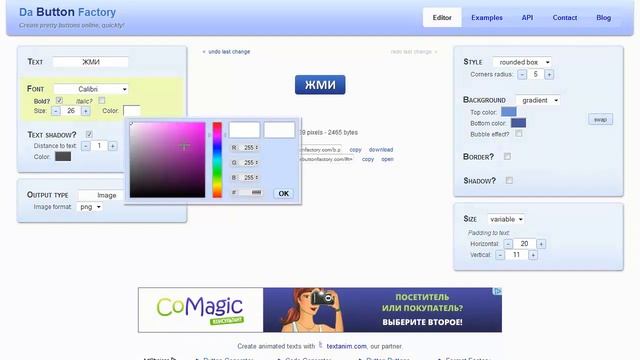Image resolution: width=640 pixels, height=360 pixels.
Task: Decrease horizontal padding
Action: (x=508, y=244)
